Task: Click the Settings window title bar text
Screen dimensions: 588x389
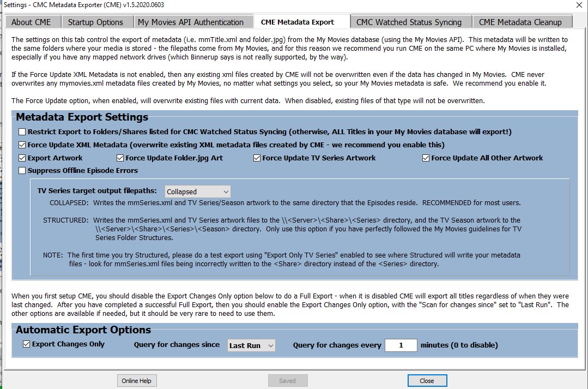Action: coord(84,5)
